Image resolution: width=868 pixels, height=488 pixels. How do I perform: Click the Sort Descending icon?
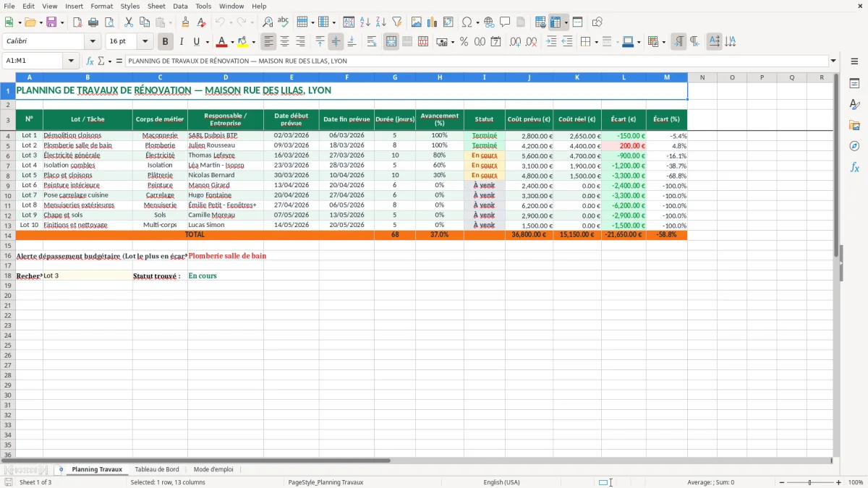point(381,22)
